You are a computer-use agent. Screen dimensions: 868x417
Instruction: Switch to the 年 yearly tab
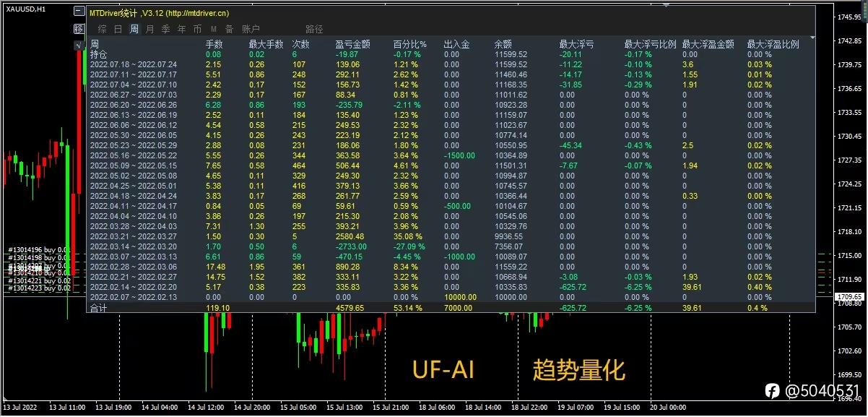(x=181, y=29)
